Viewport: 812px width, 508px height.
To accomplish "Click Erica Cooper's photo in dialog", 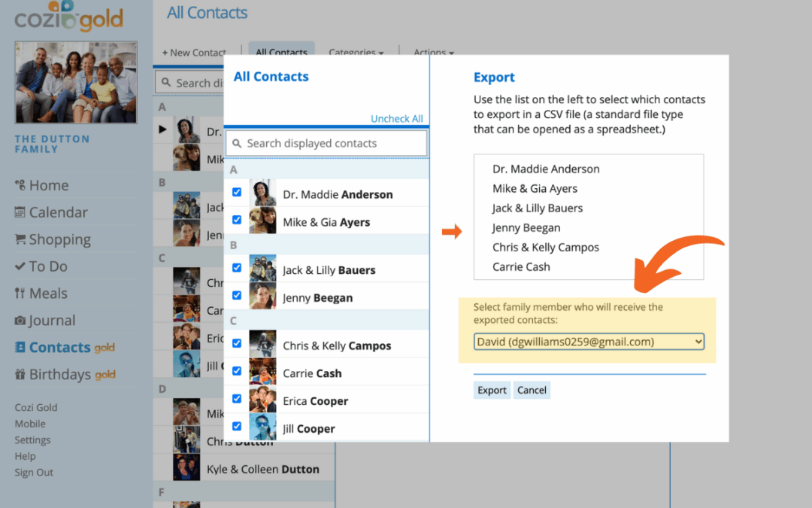I will [x=262, y=399].
